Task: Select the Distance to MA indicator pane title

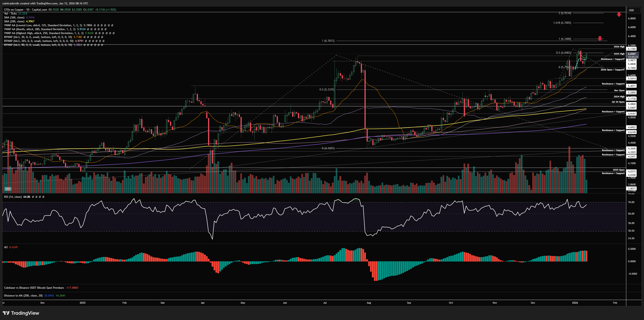Action: (23, 296)
